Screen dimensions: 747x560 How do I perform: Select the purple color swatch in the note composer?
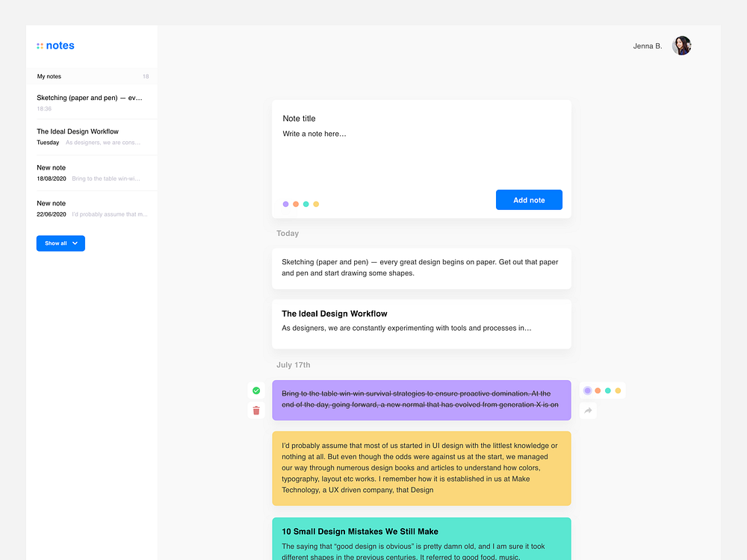pos(285,203)
